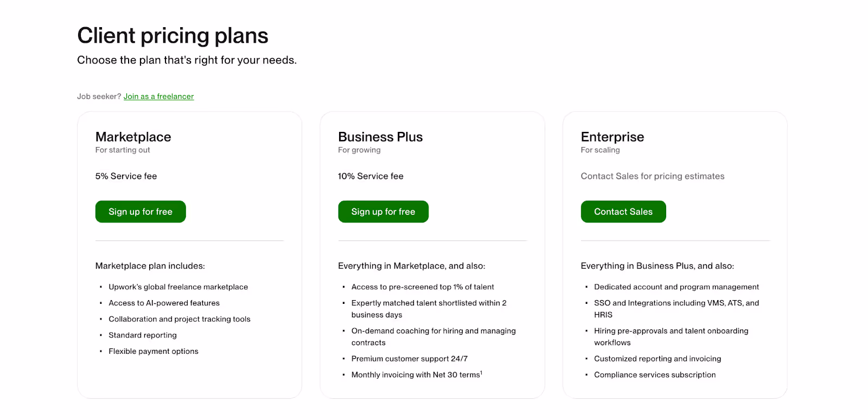Click Access to AI-powered features item

point(164,303)
